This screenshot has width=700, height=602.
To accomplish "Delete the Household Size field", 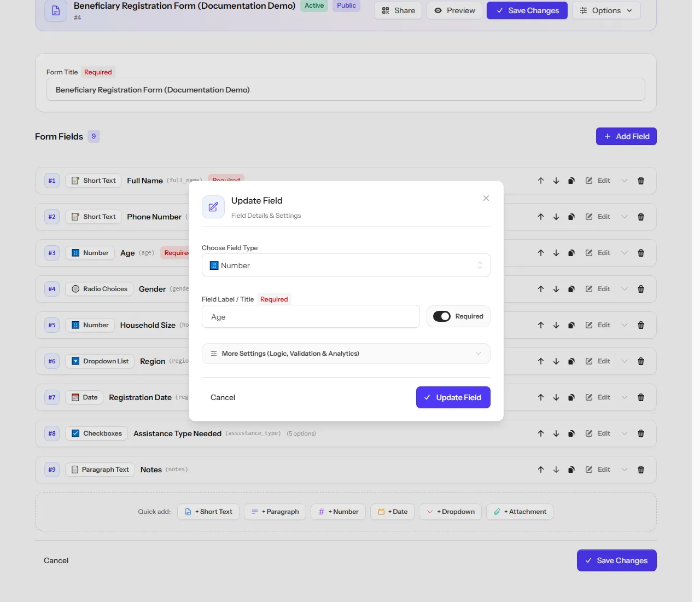I will pos(641,325).
